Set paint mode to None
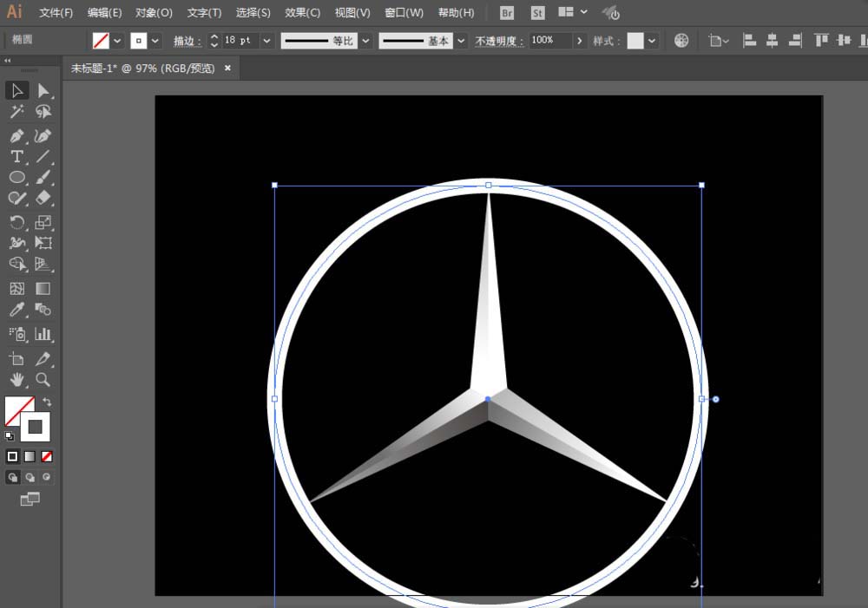868x608 pixels. (x=47, y=456)
